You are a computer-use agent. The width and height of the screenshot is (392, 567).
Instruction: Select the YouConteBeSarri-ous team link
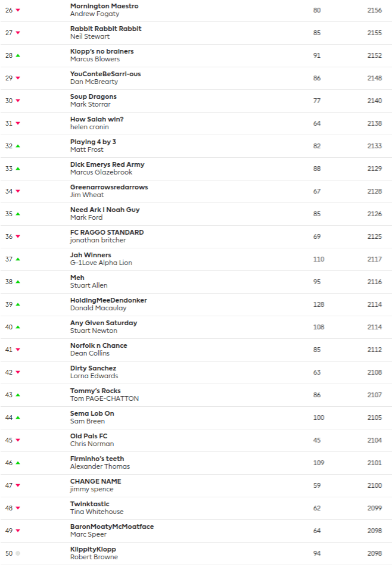(105, 74)
